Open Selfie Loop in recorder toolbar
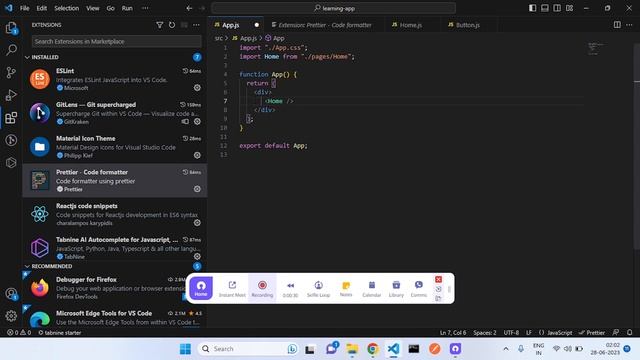The width and height of the screenshot is (640, 360). (x=318, y=289)
